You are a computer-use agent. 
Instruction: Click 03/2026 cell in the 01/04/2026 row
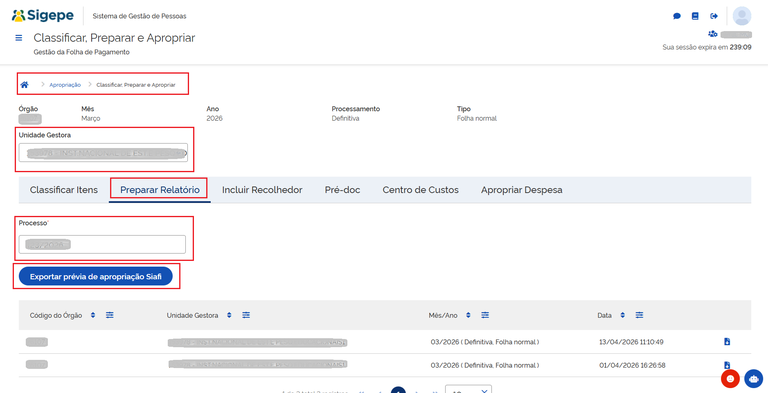(x=485, y=365)
